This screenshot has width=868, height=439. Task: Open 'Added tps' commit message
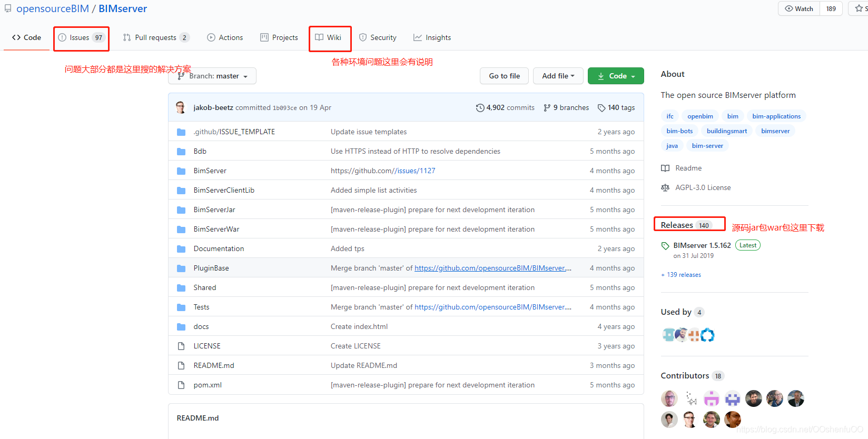[348, 248]
